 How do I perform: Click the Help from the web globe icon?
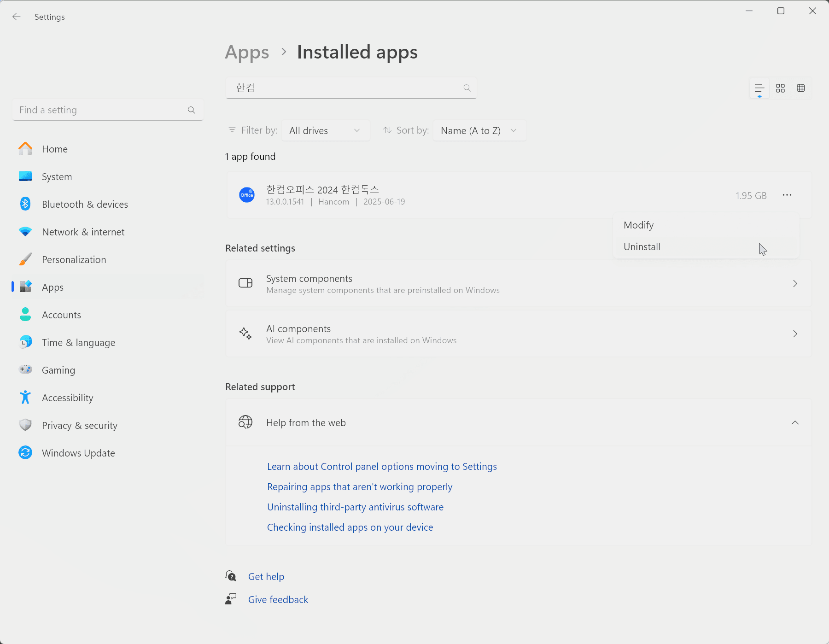[245, 422]
